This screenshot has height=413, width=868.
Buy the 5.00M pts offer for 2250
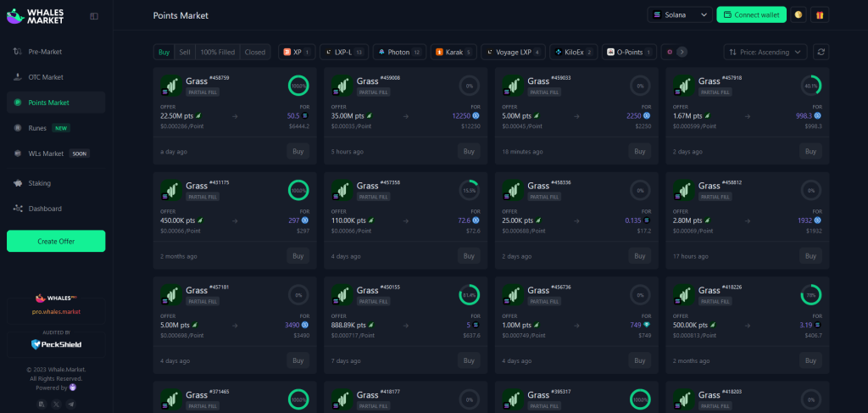coord(640,151)
